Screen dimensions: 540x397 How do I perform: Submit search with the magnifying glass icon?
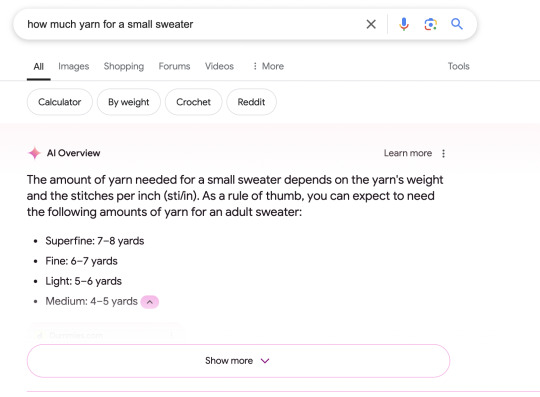click(457, 24)
